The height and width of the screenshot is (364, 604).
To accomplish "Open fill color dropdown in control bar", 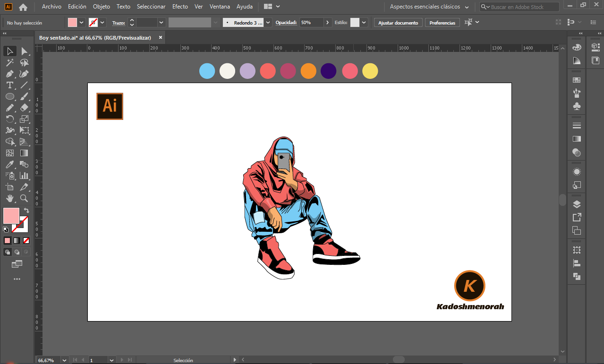I will click(82, 23).
